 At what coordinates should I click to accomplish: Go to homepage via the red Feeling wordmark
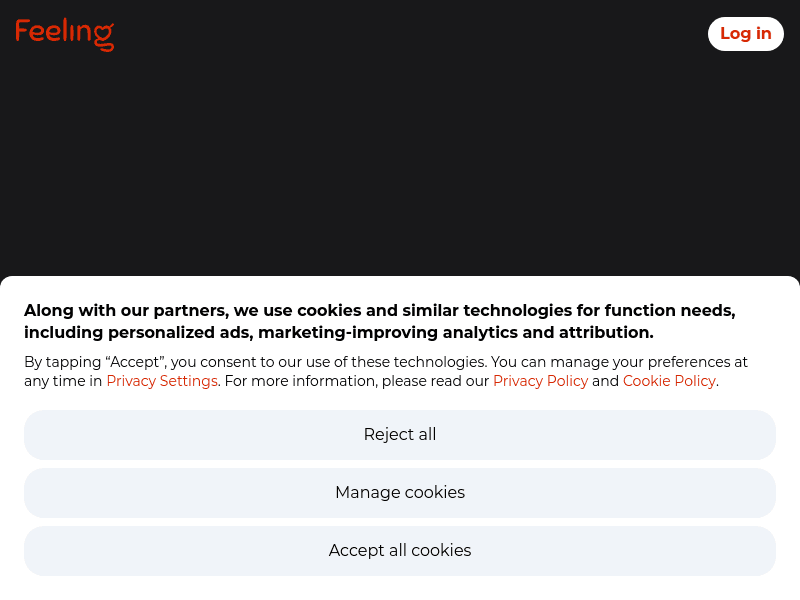tap(64, 34)
